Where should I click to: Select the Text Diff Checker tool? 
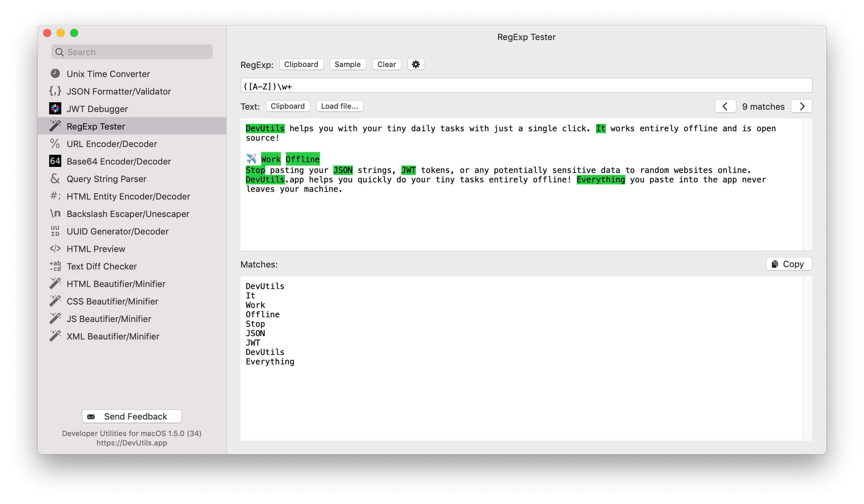(101, 266)
